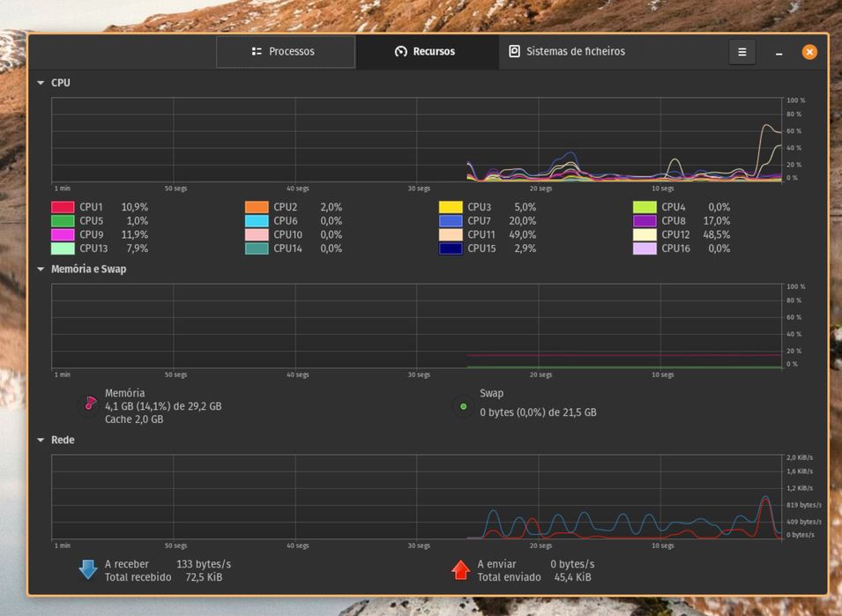842x616 pixels.
Task: Click the memory text 4,1 GB (14,1%) de 29,2 GB
Action: coord(163,406)
